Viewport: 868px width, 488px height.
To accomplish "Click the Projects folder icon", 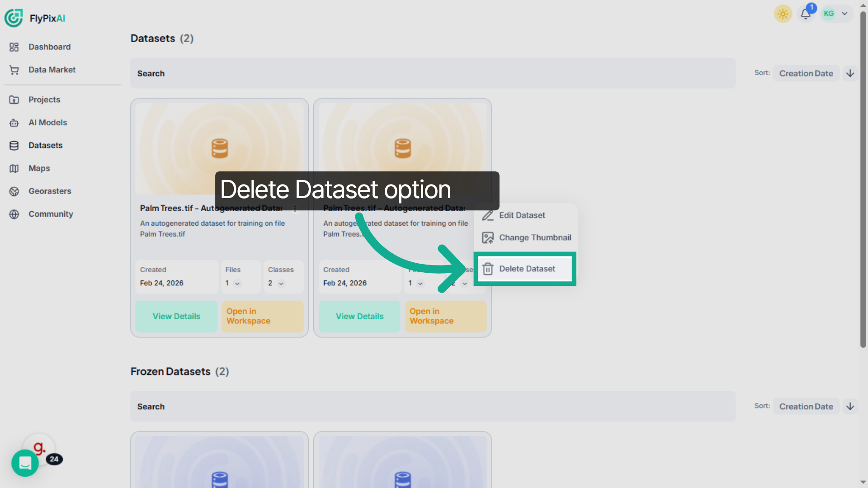I will pos(14,99).
